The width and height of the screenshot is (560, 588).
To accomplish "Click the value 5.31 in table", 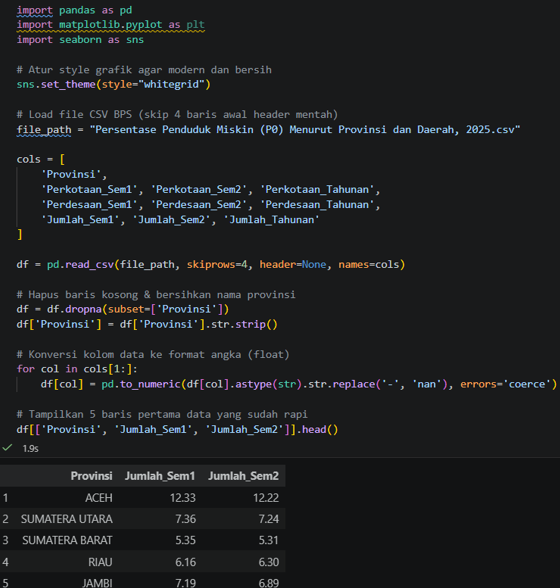I will 269,540.
